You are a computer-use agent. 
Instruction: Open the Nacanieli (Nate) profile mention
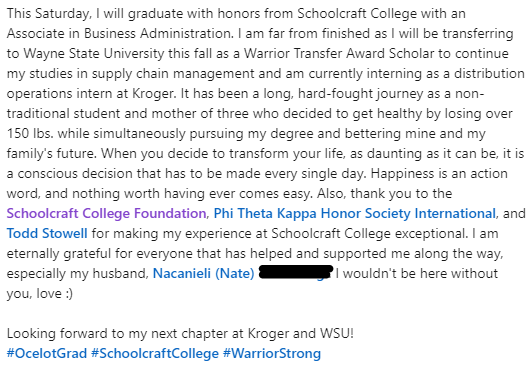(204, 273)
